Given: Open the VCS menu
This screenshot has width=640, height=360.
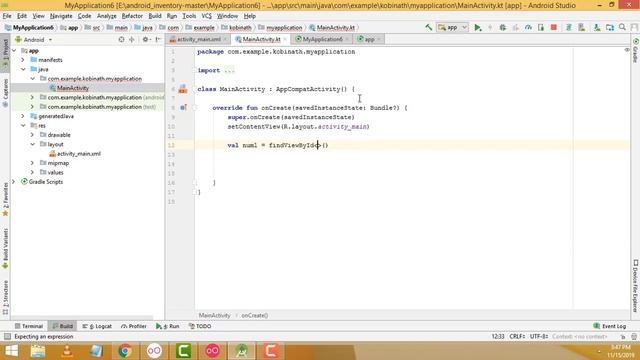Looking at the screenshot, I should (207, 16).
